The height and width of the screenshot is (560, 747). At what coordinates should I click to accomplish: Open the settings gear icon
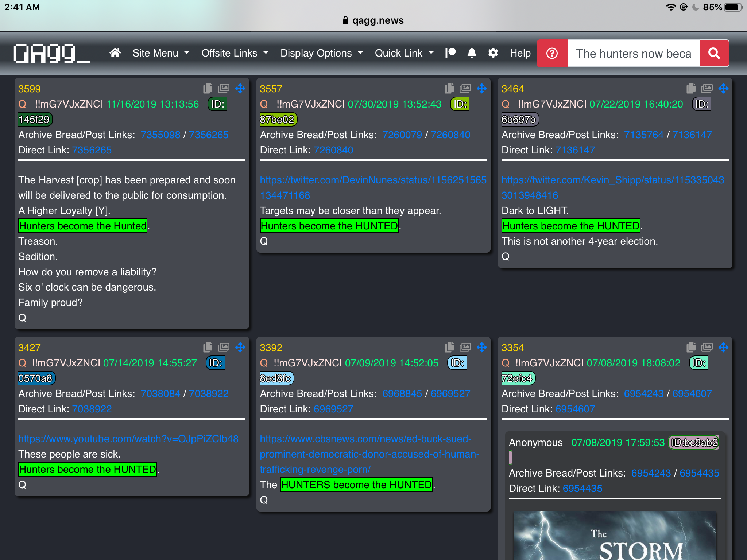[493, 53]
